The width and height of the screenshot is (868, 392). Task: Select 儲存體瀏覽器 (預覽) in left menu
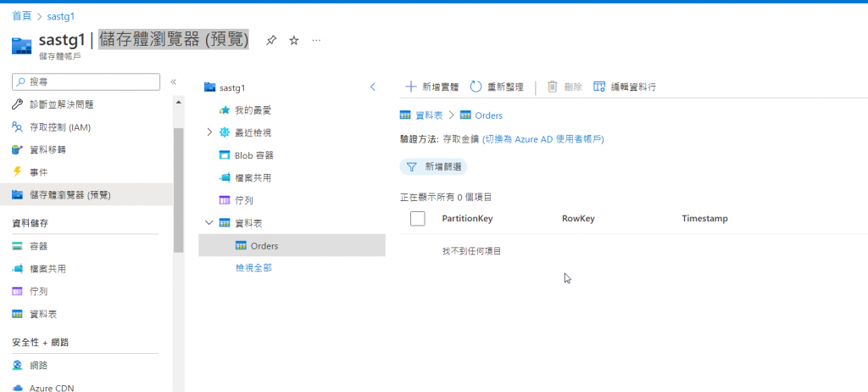point(87,194)
